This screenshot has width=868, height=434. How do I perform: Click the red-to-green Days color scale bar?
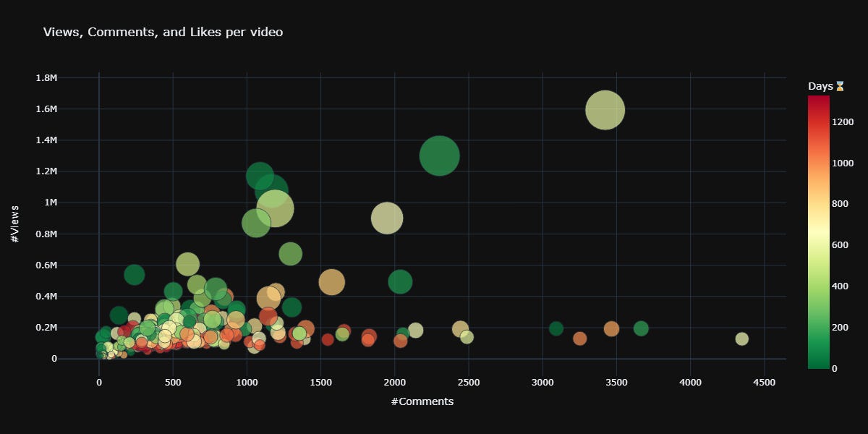(818, 232)
